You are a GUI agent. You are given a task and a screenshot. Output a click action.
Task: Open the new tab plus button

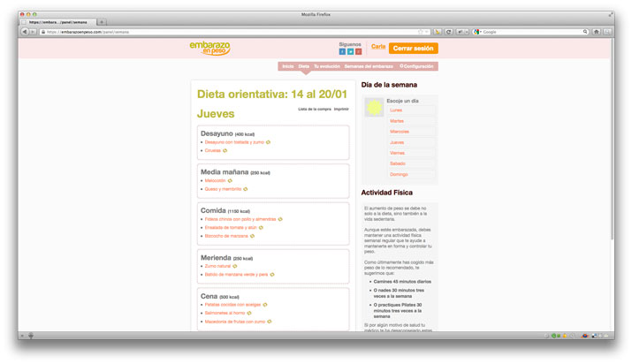pyautogui.click(x=101, y=21)
